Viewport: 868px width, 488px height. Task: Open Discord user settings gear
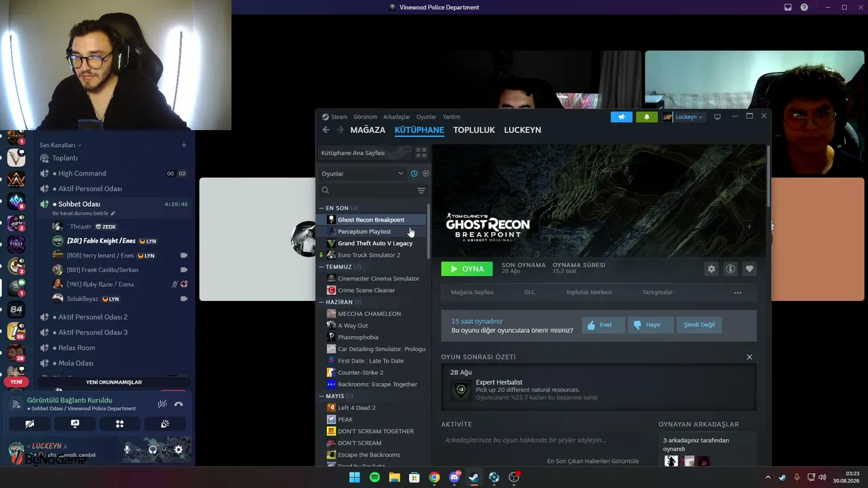pos(178,449)
